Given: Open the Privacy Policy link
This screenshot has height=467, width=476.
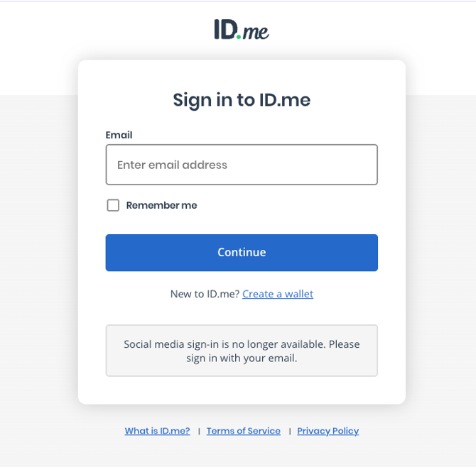Looking at the screenshot, I should [x=328, y=431].
